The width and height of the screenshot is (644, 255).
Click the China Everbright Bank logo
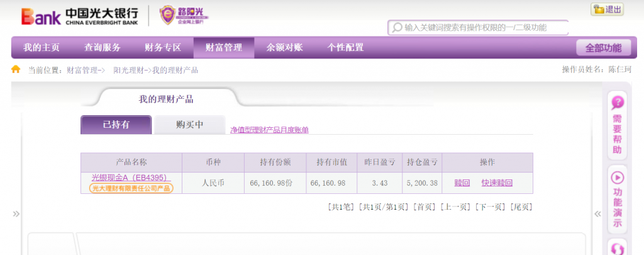(80, 16)
